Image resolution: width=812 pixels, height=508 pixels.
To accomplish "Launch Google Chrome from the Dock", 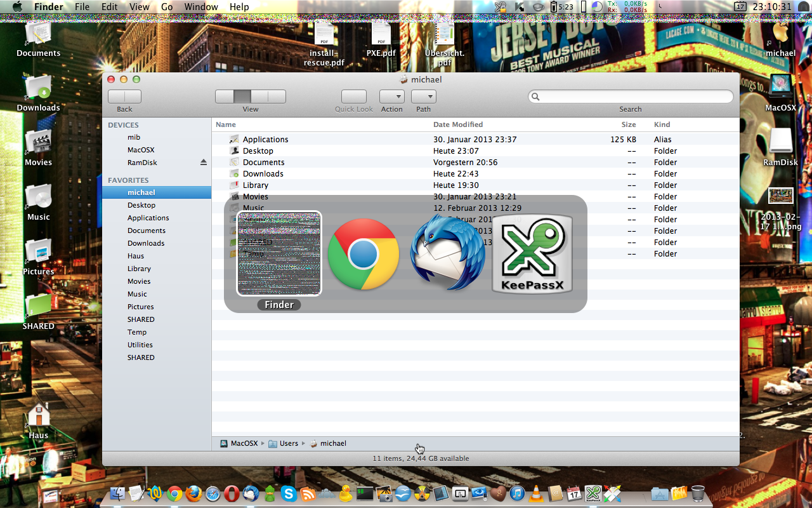I will (x=174, y=493).
